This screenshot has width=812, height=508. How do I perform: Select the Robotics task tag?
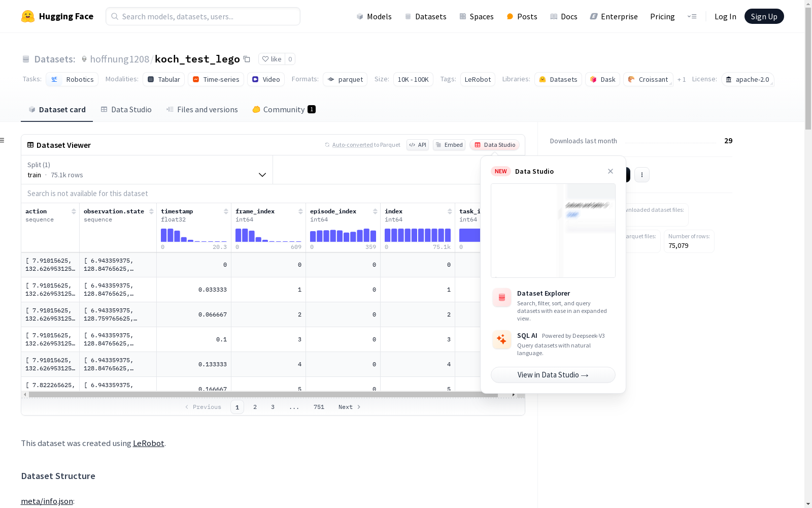click(72, 79)
